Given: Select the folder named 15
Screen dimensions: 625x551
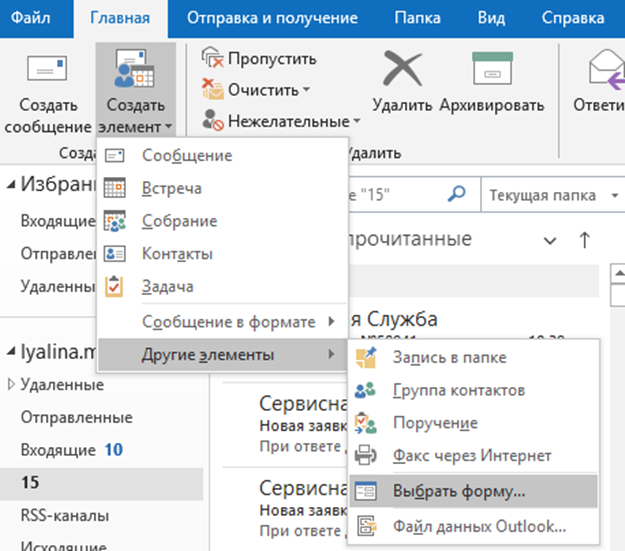Looking at the screenshot, I should (x=102, y=482).
